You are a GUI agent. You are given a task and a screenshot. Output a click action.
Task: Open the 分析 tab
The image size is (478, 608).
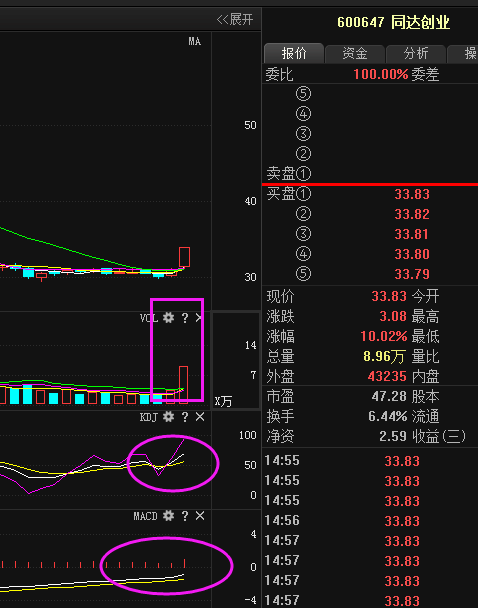[416, 53]
